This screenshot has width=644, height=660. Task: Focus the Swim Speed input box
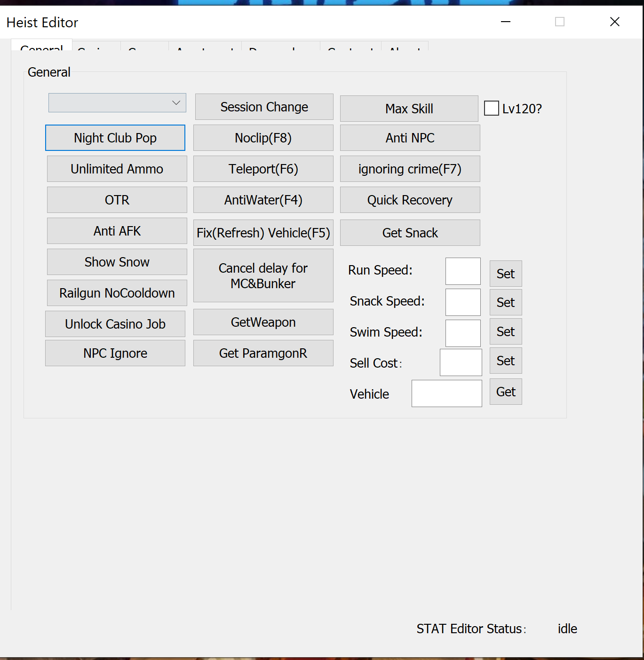pyautogui.click(x=463, y=333)
